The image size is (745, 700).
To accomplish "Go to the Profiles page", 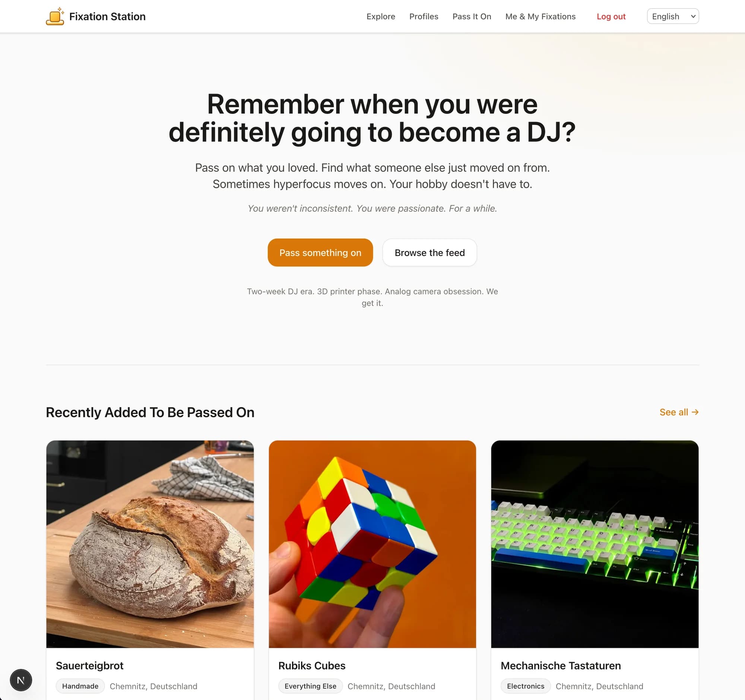I will point(424,16).
